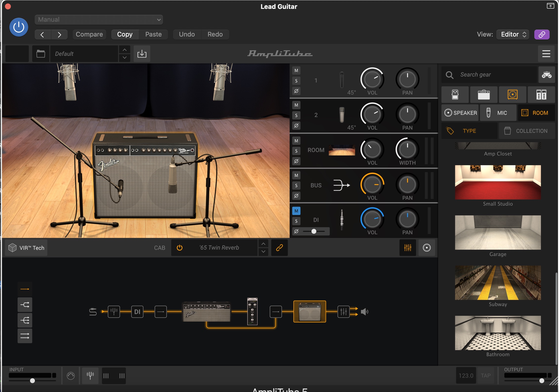The image size is (559, 392).
Task: Select the stomp pedal gear category
Action: coord(455,95)
